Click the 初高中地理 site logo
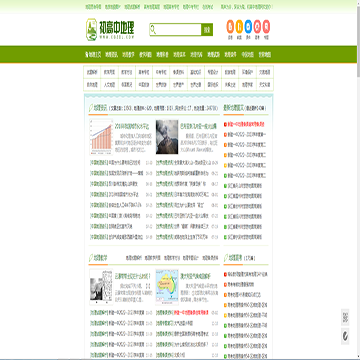Screen dimensions: 360x360 click(110, 29)
